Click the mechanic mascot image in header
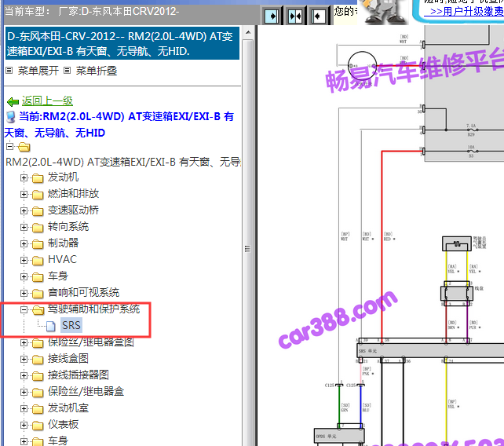The height and width of the screenshot is (446, 504). pos(384,12)
